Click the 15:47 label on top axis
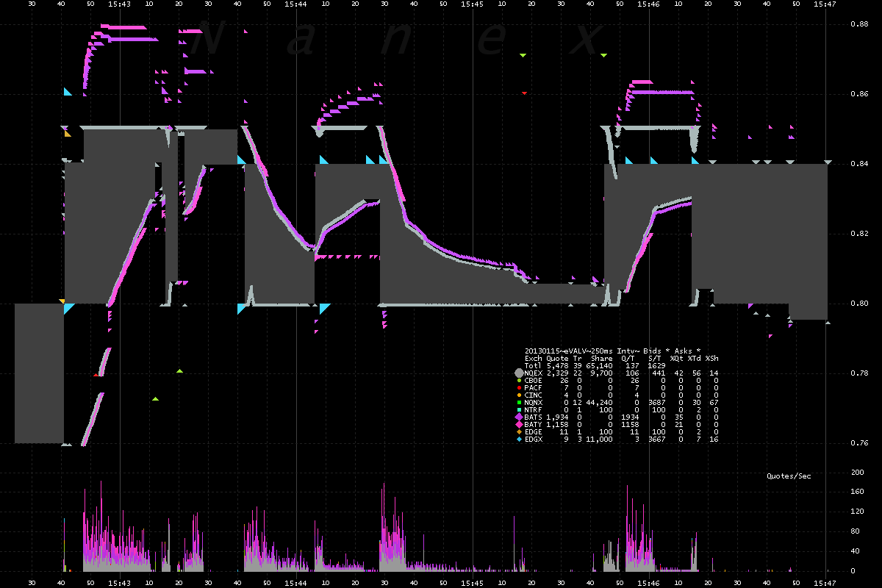The width and height of the screenshot is (882, 588). pyautogui.click(x=825, y=4)
